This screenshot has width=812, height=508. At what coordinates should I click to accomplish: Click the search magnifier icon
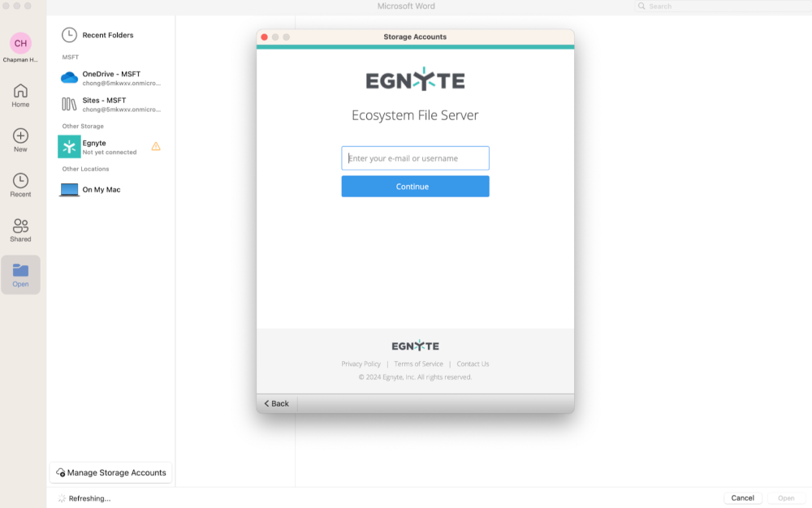[x=641, y=6]
